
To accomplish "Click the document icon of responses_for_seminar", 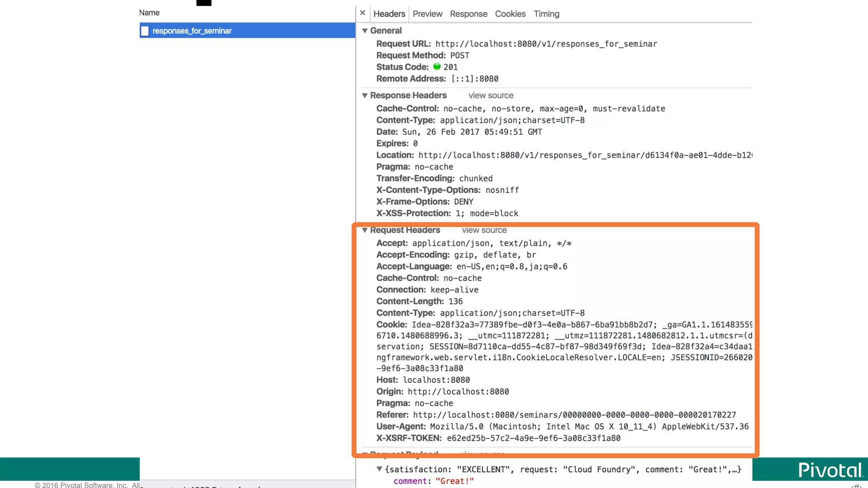I will click(145, 31).
